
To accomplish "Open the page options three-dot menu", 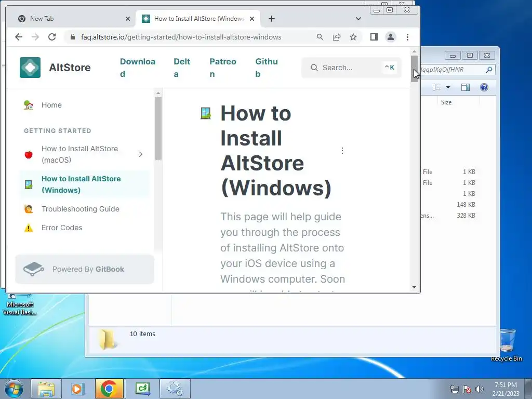I will tap(342, 151).
